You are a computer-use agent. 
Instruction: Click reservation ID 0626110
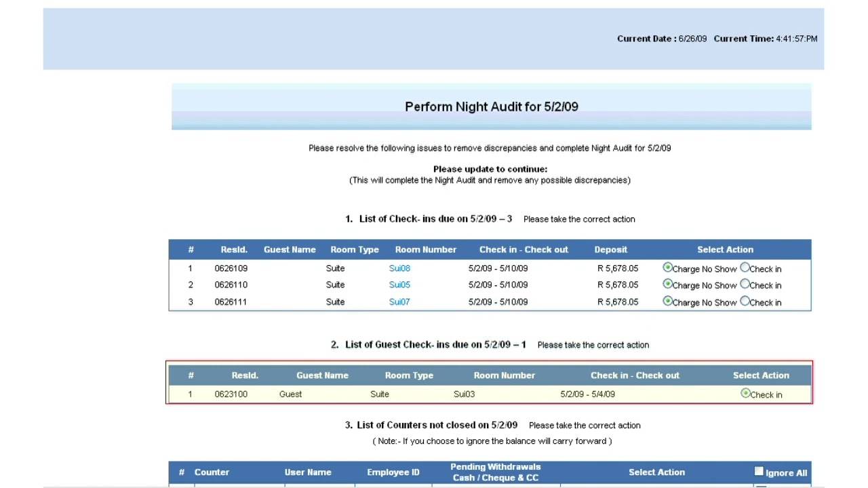[231, 285]
